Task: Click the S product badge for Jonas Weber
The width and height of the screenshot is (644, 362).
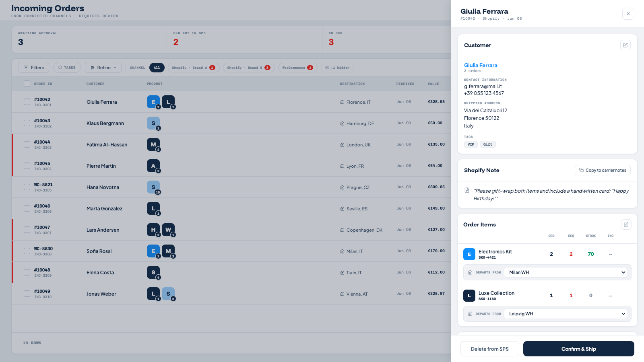Action: 168,294
